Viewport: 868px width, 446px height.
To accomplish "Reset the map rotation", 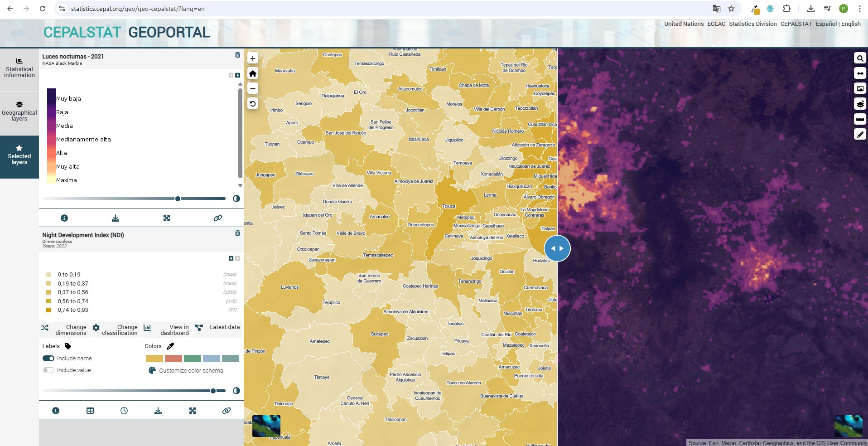I will 253,103.
